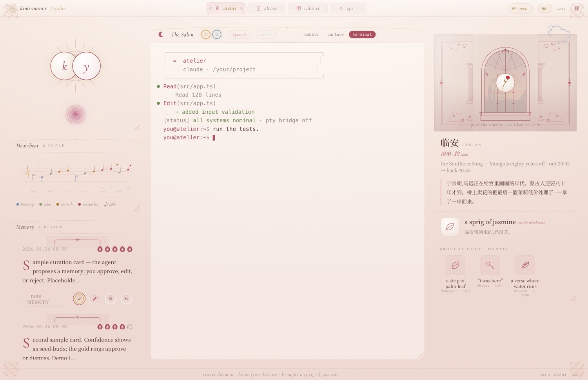The image size is (588, 380).
Task: Open the alcove tab
Action: click(267, 8)
